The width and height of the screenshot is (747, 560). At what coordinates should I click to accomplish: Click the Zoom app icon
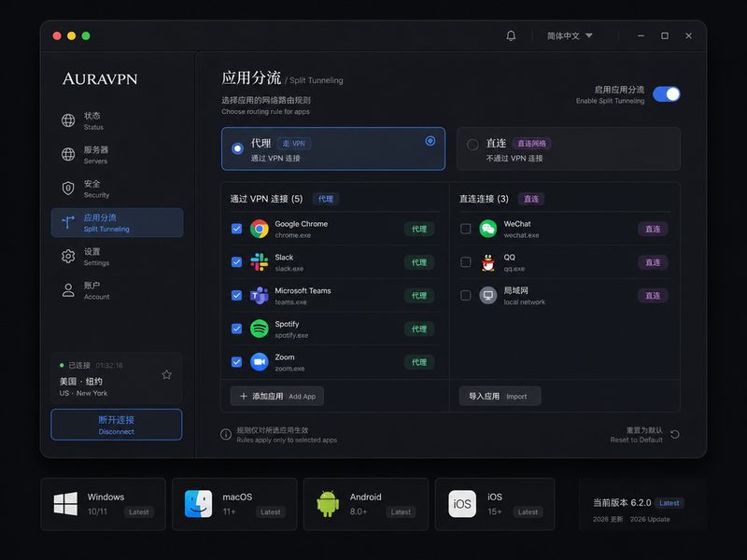[x=260, y=362]
